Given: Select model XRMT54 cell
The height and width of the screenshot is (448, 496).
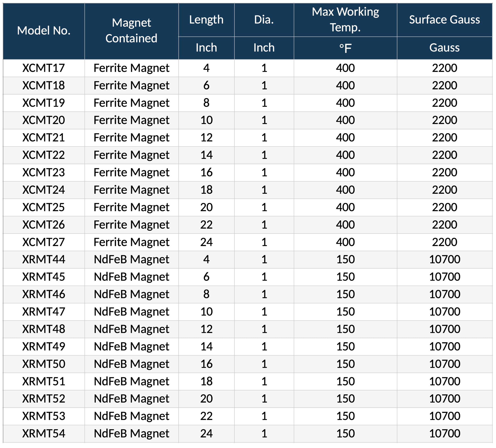Looking at the screenshot, I should point(44,434).
